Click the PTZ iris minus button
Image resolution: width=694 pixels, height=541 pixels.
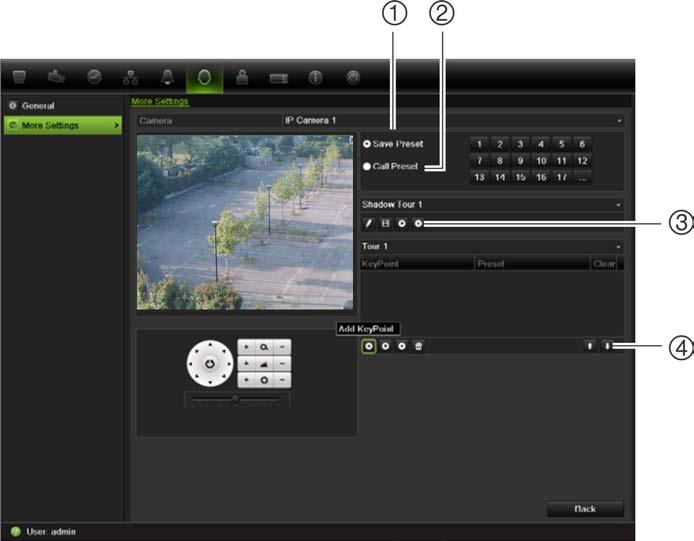[282, 380]
